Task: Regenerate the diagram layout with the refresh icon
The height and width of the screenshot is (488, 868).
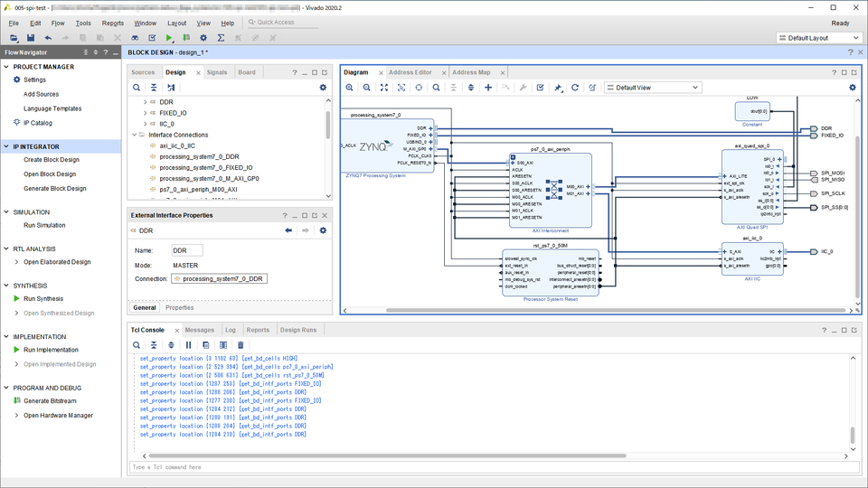Action: 575,88
